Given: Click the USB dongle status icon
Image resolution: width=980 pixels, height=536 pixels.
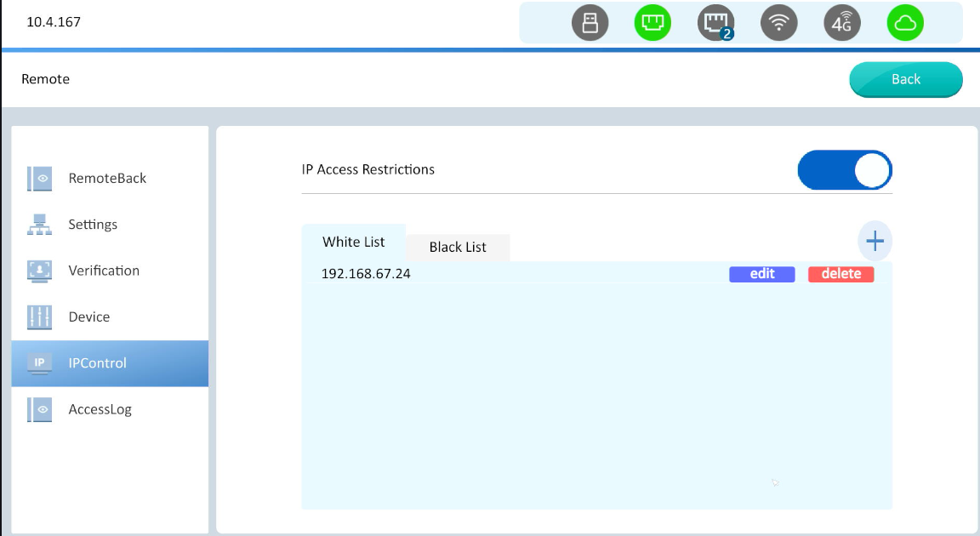Looking at the screenshot, I should pos(590,24).
